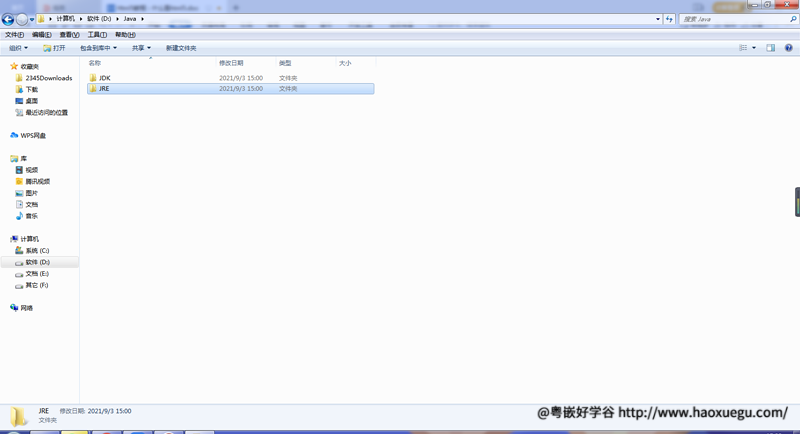Click the 打开 toolbar button
The image size is (800, 434).
(x=54, y=48)
